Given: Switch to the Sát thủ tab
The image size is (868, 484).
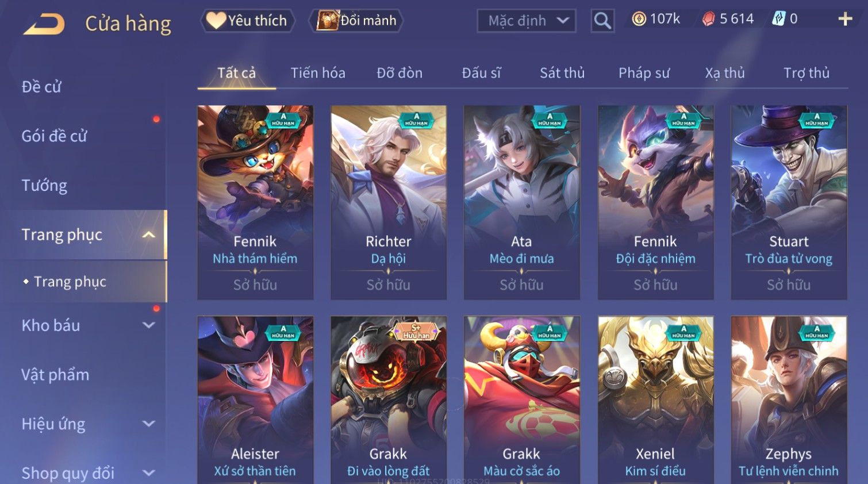Looking at the screenshot, I should click(x=562, y=73).
